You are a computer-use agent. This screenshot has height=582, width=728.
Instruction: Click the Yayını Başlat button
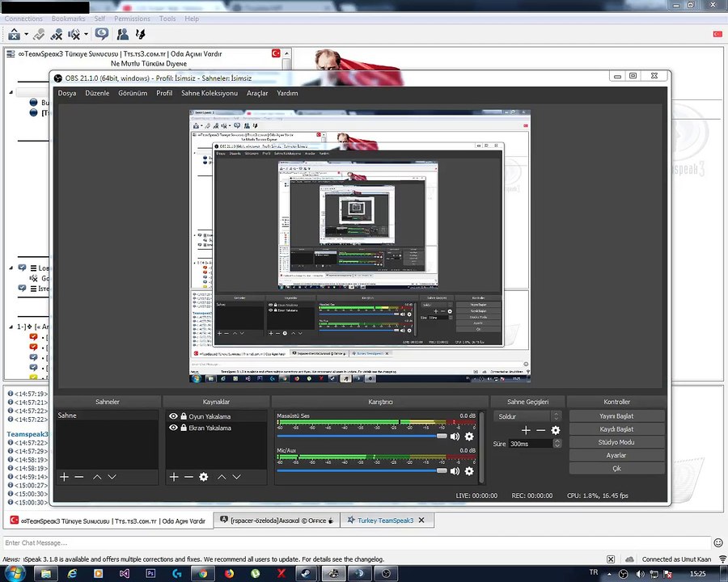pyautogui.click(x=616, y=415)
